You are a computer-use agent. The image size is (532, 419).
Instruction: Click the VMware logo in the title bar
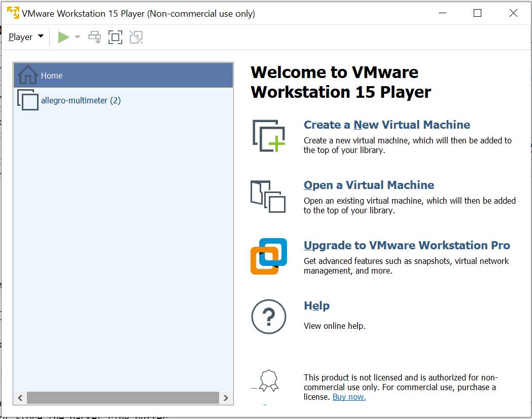pyautogui.click(x=13, y=13)
